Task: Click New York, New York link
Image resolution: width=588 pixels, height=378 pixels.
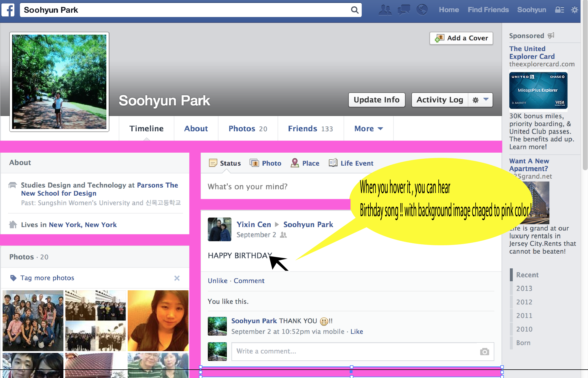Action: 83,225
